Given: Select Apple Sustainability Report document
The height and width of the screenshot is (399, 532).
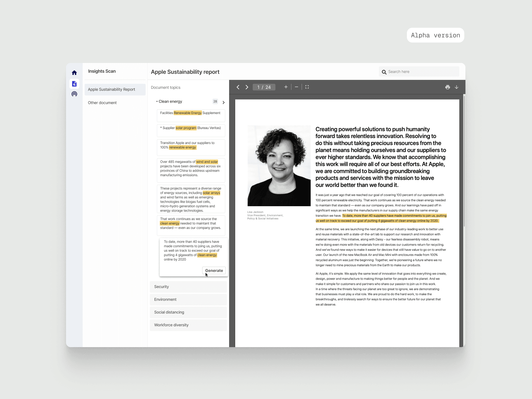Looking at the screenshot, I should [115, 89].
